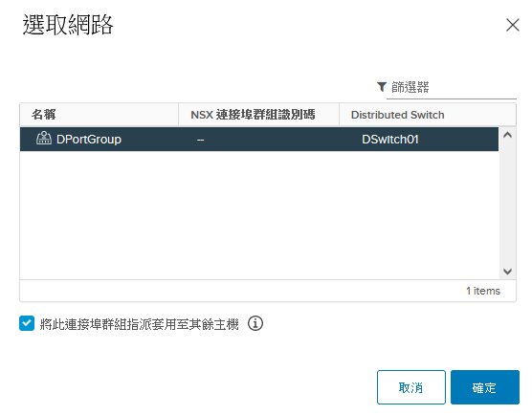The width and height of the screenshot is (532, 415).
Task: Click the 將此連接埠群組指派套用至其餘主機 label text
Action: tap(139, 324)
